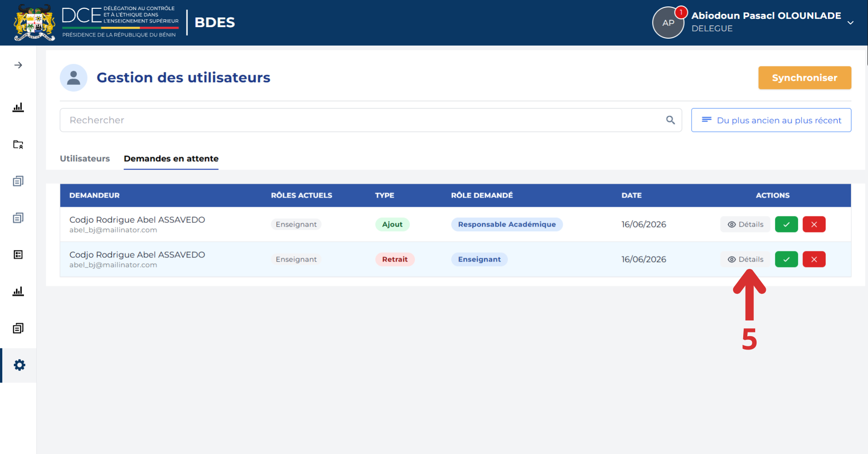Select the Demandes en attente tab

[x=171, y=158]
